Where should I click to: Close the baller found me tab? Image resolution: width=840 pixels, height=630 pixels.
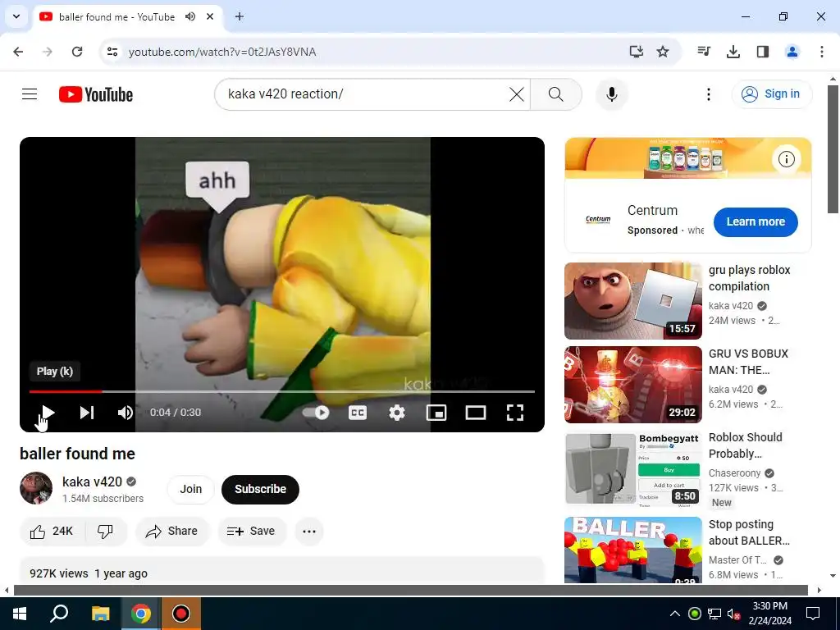[210, 16]
